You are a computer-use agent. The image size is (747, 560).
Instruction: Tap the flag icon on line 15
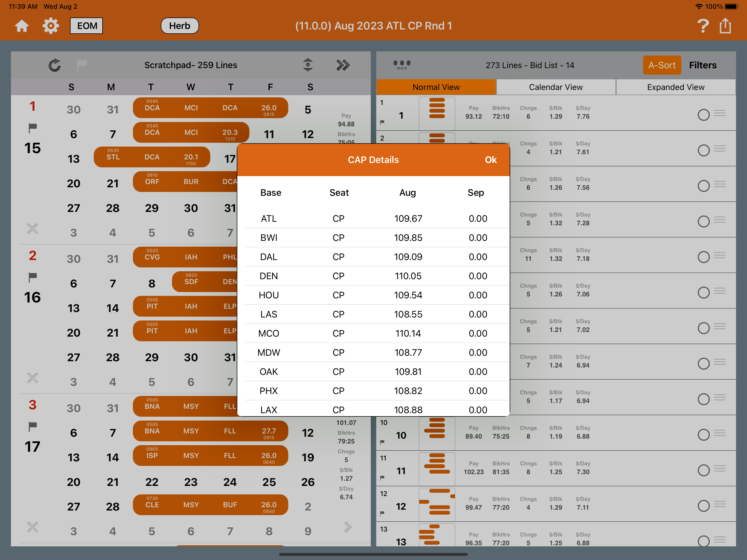tap(33, 128)
